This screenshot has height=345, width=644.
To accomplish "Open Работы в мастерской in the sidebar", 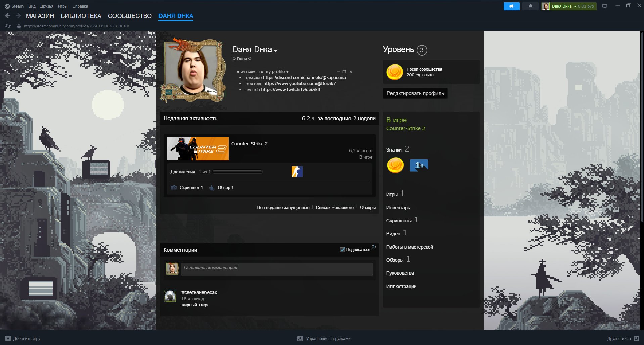I will pos(410,247).
